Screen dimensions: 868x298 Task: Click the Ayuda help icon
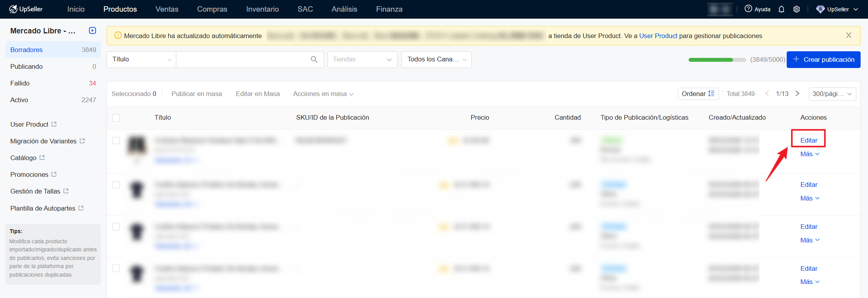[x=748, y=9]
